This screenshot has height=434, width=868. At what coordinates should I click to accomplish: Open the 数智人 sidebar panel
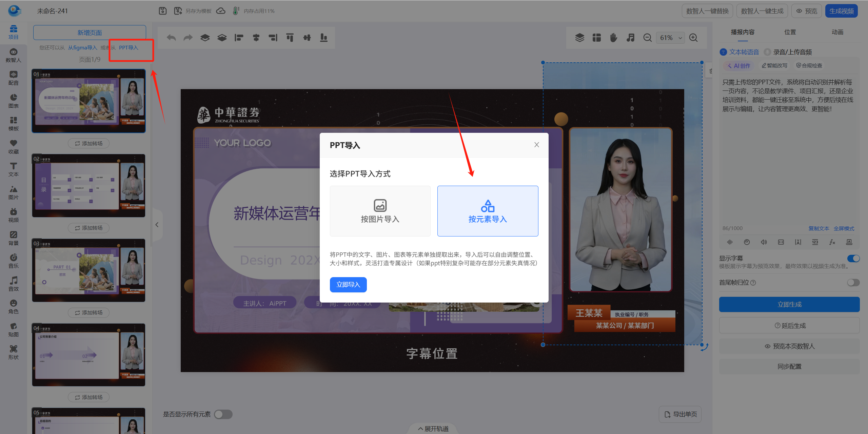(x=13, y=55)
